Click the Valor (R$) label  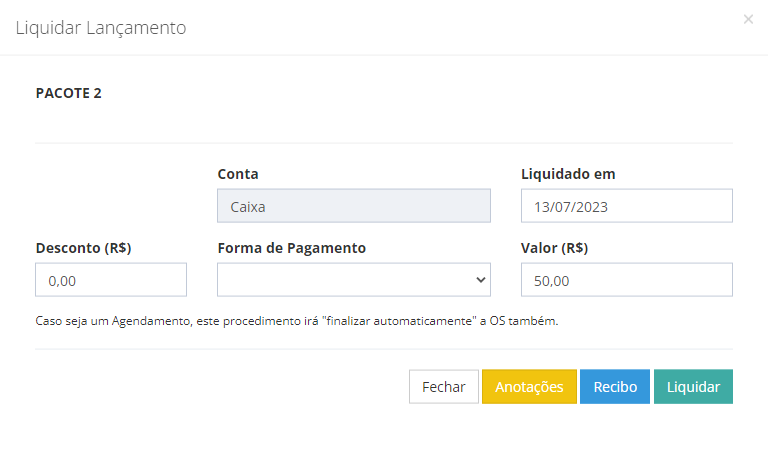tap(554, 248)
